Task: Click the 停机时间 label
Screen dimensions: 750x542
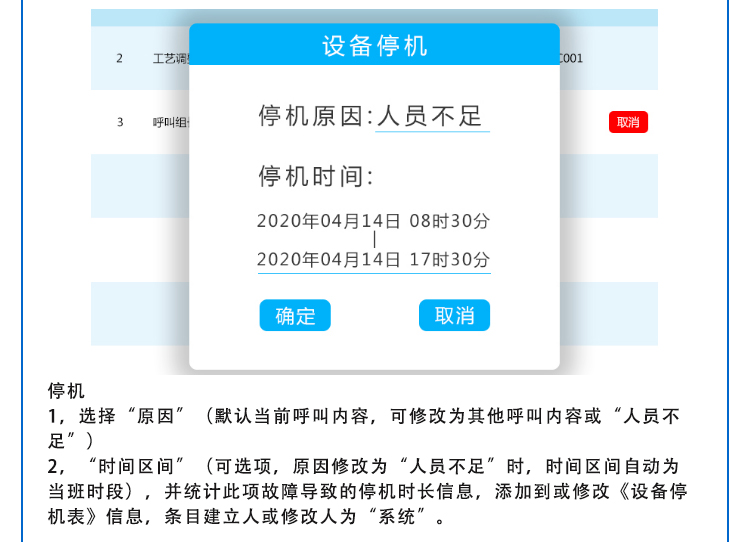Action: [x=315, y=177]
